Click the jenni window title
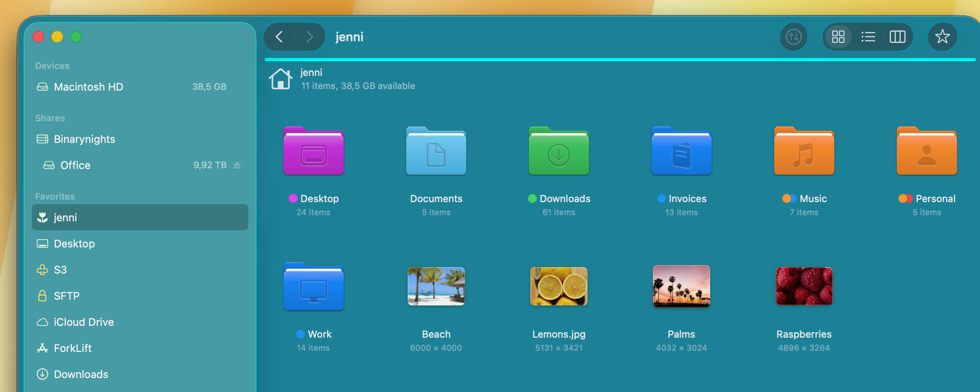The height and width of the screenshot is (392, 980). tap(350, 37)
